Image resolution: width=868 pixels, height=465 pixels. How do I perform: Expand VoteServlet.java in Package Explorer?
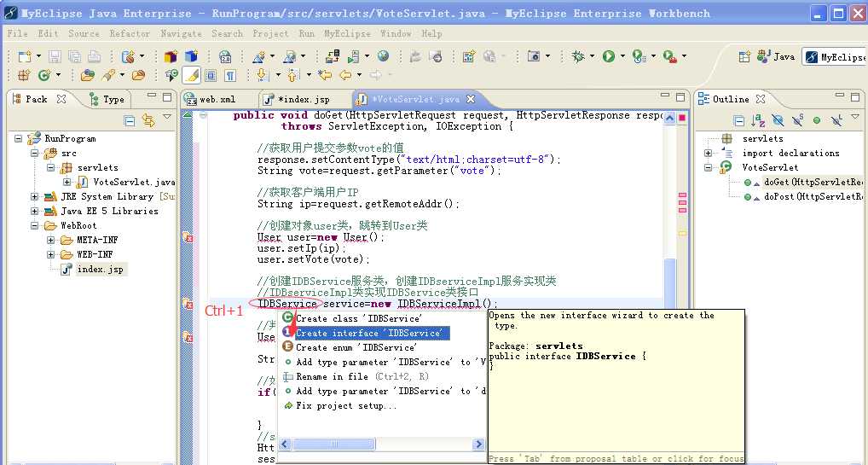click(67, 182)
